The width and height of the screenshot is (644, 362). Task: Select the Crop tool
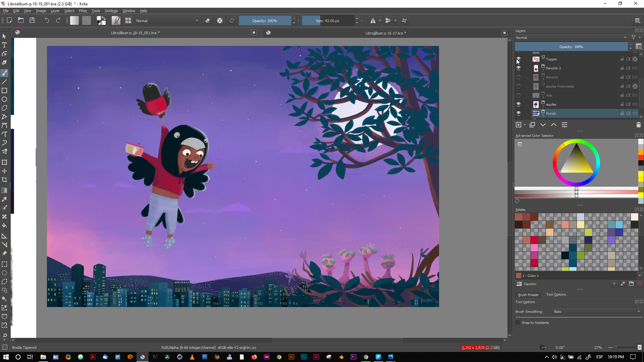4,180
